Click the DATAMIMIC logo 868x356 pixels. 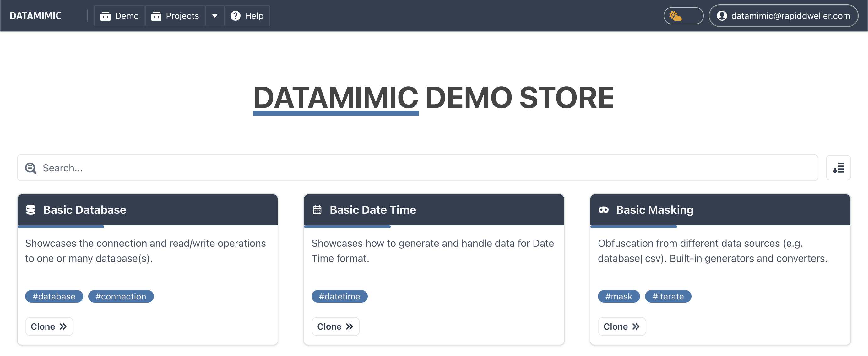(x=35, y=15)
